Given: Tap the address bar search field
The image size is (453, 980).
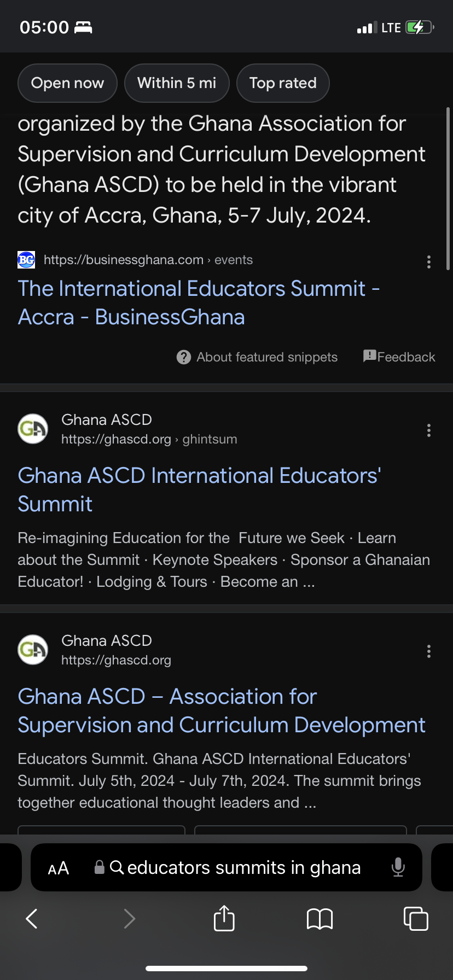Looking at the screenshot, I should (243, 868).
